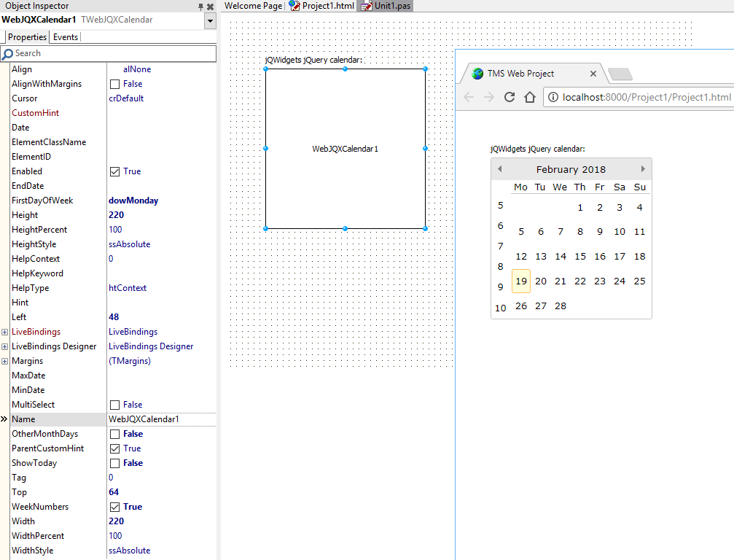Click the Name value WebJQXCalendar1
The width and height of the screenshot is (734, 560).
144,419
